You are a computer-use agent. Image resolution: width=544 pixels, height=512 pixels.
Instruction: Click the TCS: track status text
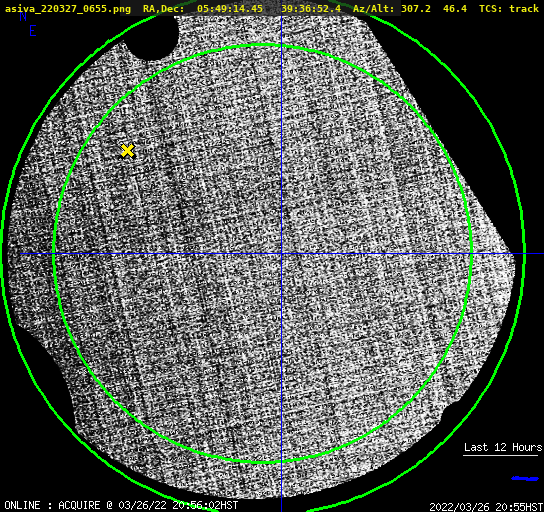click(509, 8)
